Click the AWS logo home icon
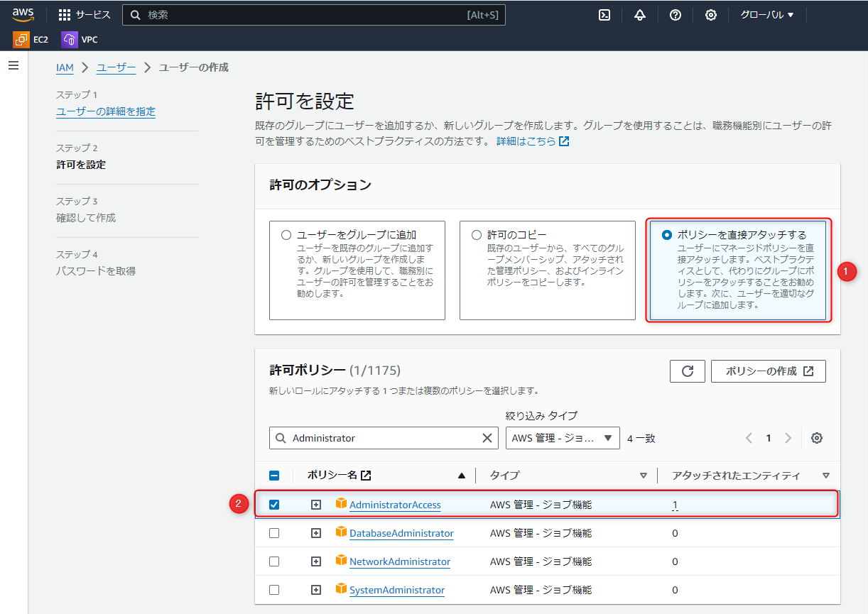868x614 pixels. pos(23,14)
